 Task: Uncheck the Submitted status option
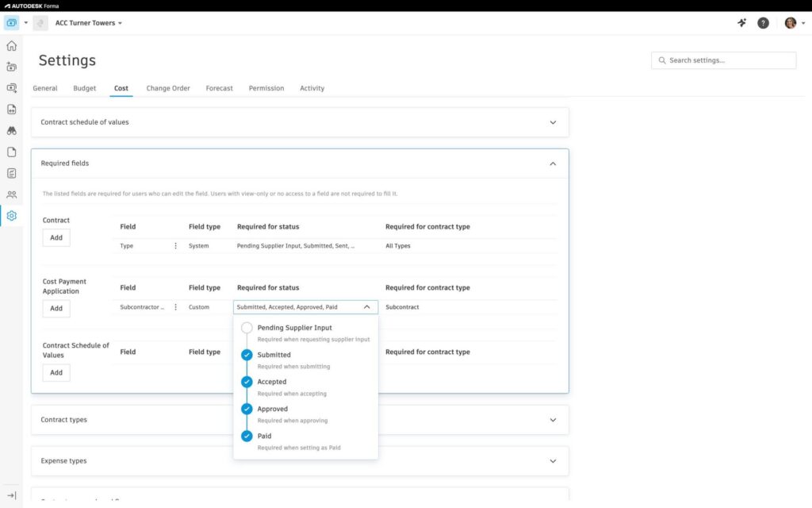(247, 355)
